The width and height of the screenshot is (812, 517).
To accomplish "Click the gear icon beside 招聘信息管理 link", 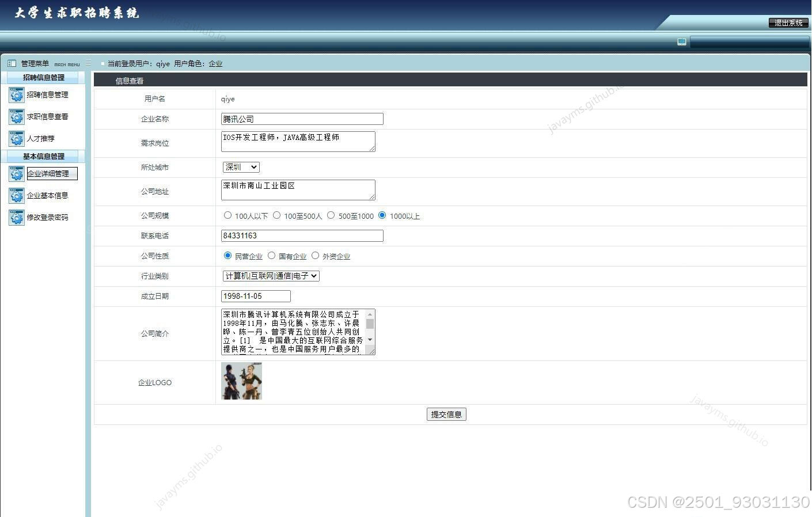I will coord(17,94).
